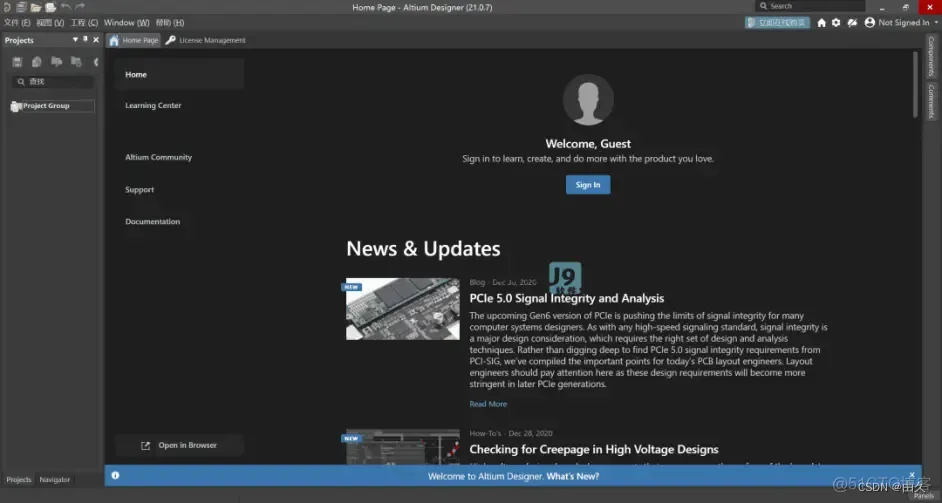Switch to the Navigator tab at bottom
Viewport: 942px width, 503px height.
(55, 480)
